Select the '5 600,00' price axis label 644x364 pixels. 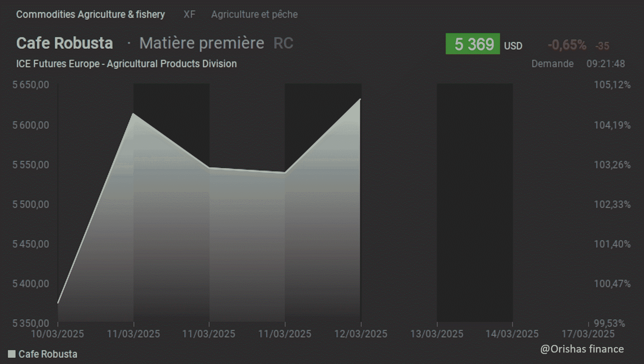pyautogui.click(x=31, y=125)
